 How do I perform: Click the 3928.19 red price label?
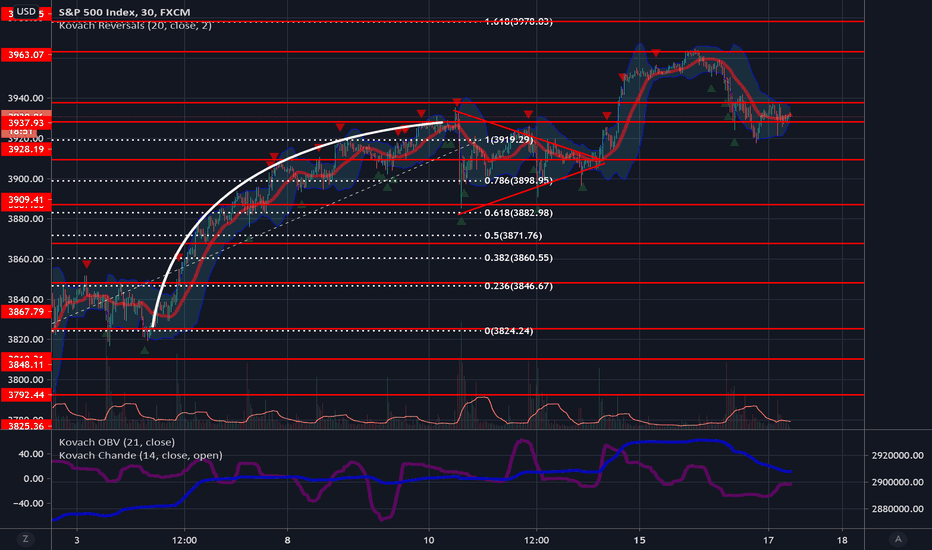26,149
